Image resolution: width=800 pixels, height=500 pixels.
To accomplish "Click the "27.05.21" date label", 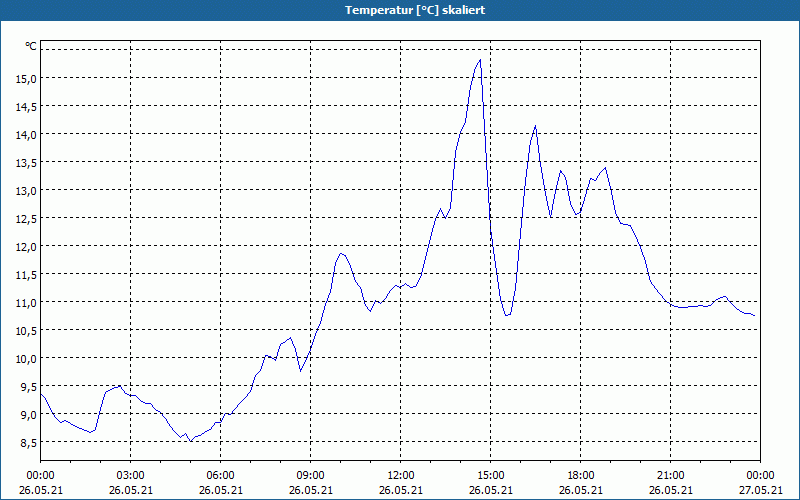I will tap(760, 490).
